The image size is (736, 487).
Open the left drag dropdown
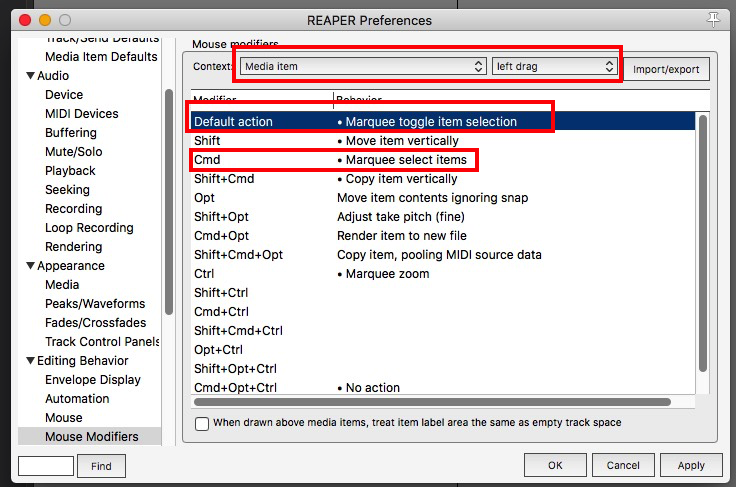pos(554,66)
